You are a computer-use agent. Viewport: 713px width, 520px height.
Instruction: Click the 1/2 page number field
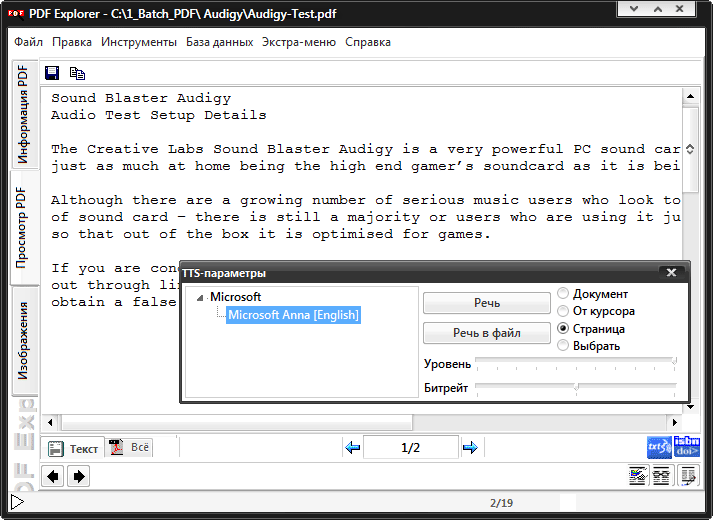[x=411, y=448]
